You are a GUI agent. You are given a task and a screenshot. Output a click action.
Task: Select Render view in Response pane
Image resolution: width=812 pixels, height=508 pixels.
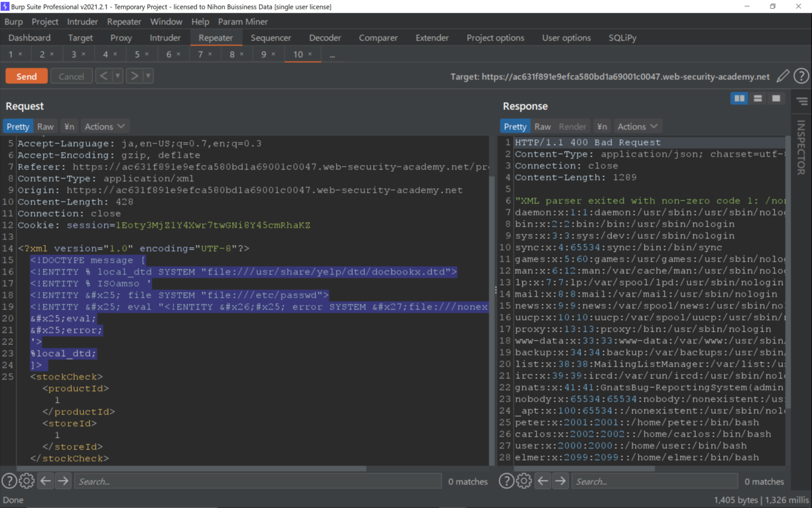click(x=572, y=127)
